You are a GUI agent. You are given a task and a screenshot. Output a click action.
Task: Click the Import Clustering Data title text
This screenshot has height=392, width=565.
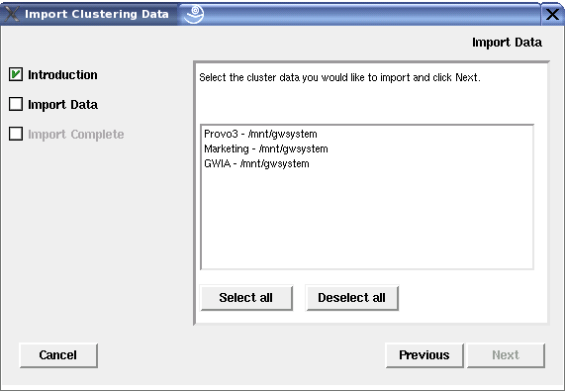click(97, 14)
